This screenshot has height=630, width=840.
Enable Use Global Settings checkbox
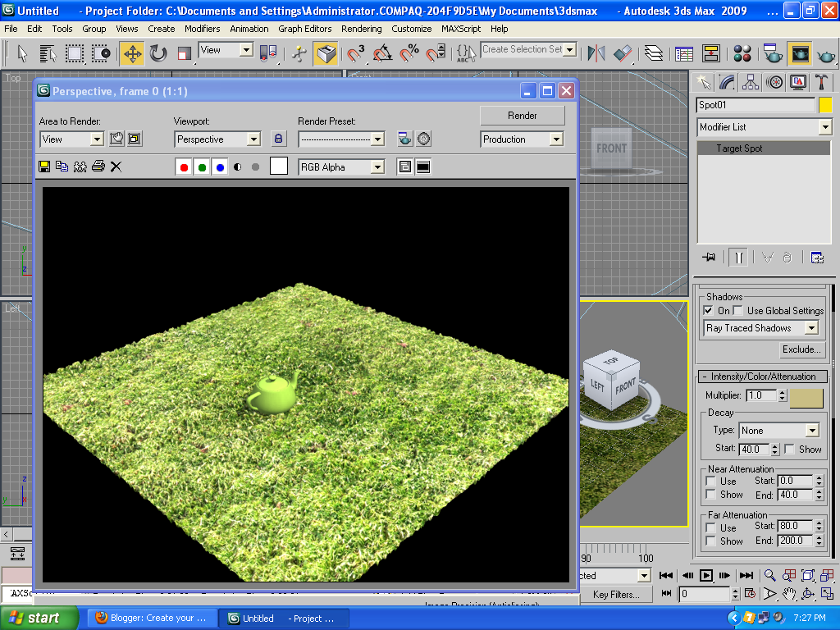click(737, 310)
